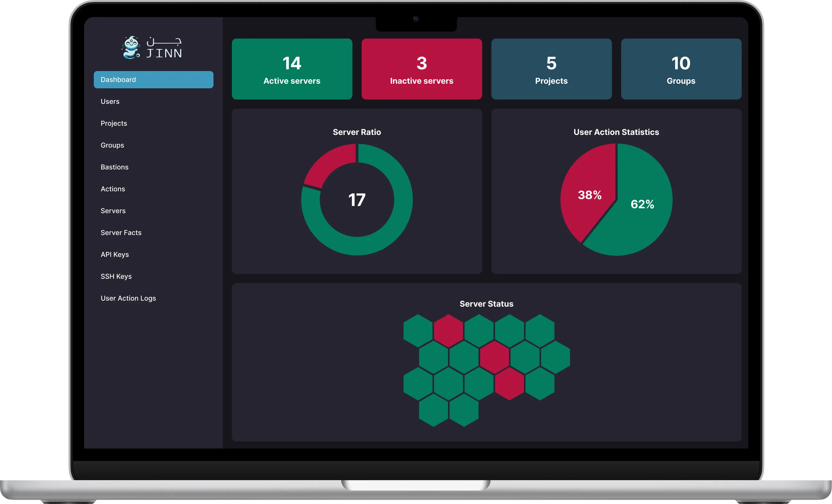Go to the Users page
This screenshot has height=504, width=832.
tap(110, 102)
